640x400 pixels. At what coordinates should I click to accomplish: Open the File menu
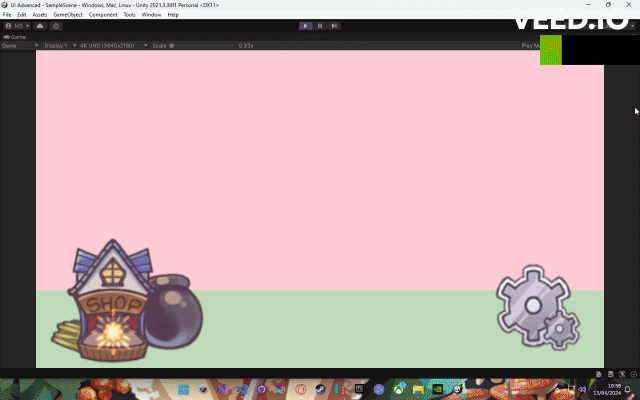coord(7,14)
